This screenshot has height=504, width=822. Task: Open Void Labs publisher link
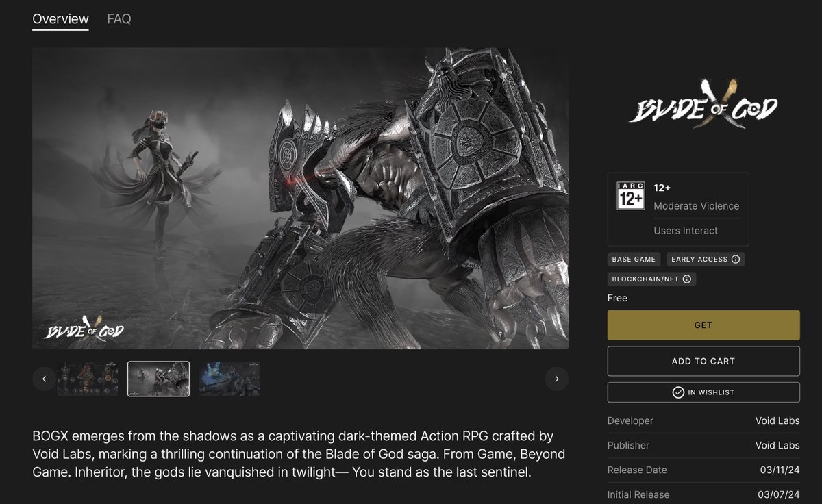pyautogui.click(x=777, y=445)
